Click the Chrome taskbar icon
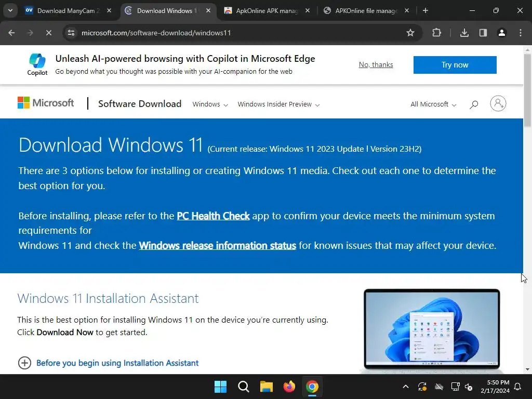The width and height of the screenshot is (532, 399). 312,387
